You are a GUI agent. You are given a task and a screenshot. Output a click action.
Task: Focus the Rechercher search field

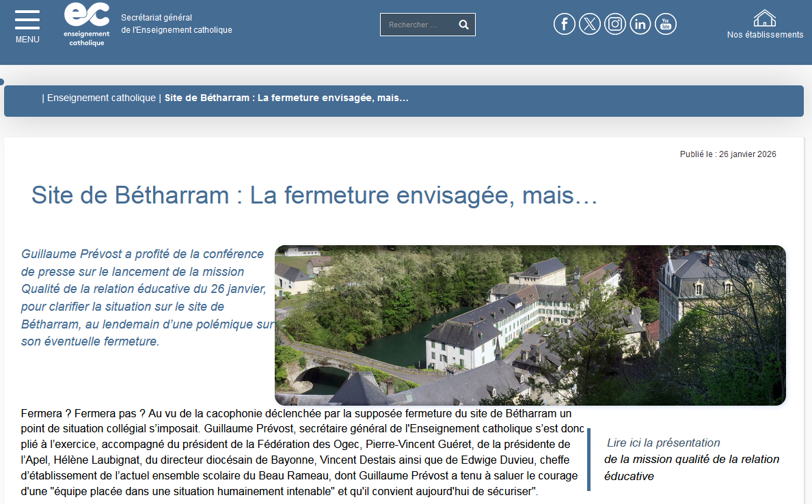click(417, 25)
